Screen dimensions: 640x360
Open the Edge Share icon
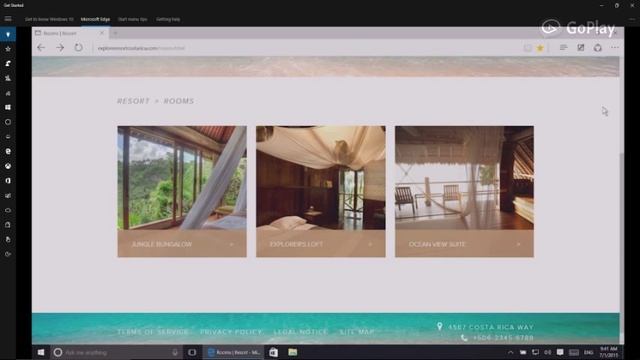pos(598,48)
